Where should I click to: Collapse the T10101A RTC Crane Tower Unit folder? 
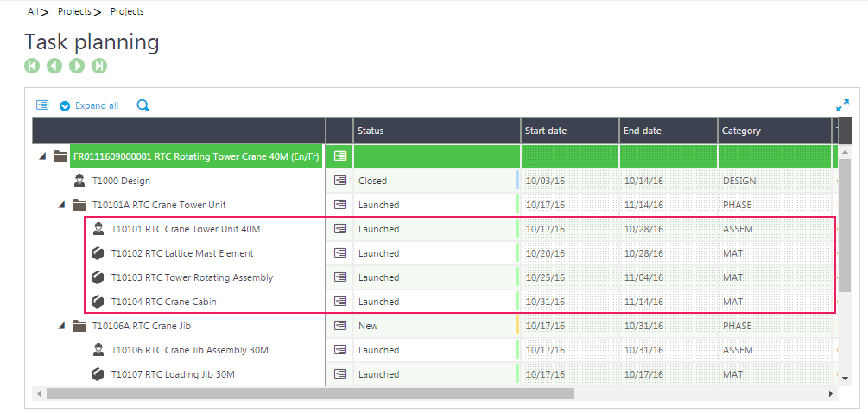[x=61, y=205]
